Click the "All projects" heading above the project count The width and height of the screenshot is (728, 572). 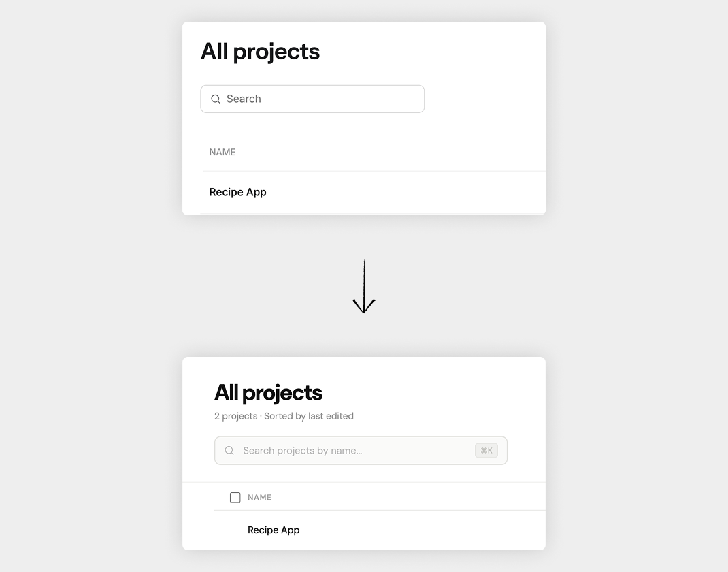click(x=268, y=392)
